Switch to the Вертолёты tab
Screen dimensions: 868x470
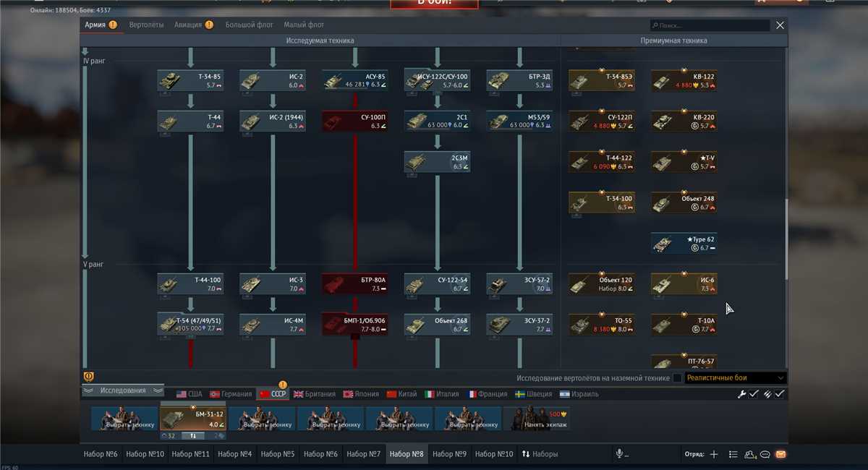[x=146, y=25]
